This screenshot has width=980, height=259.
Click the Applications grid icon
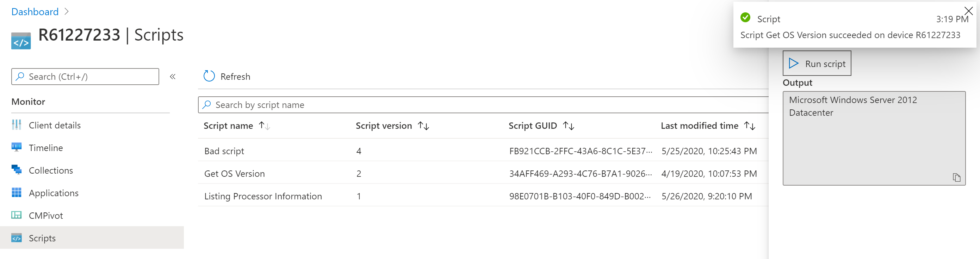(x=16, y=193)
